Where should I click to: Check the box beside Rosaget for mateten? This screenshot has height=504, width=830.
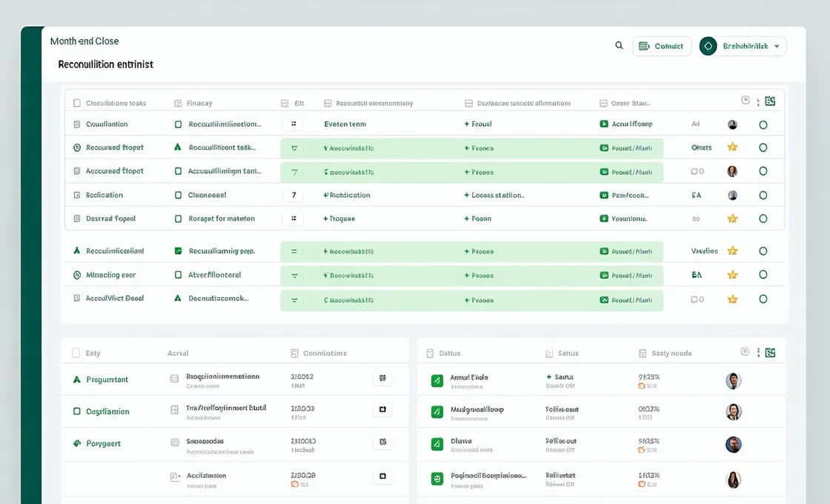[178, 219]
